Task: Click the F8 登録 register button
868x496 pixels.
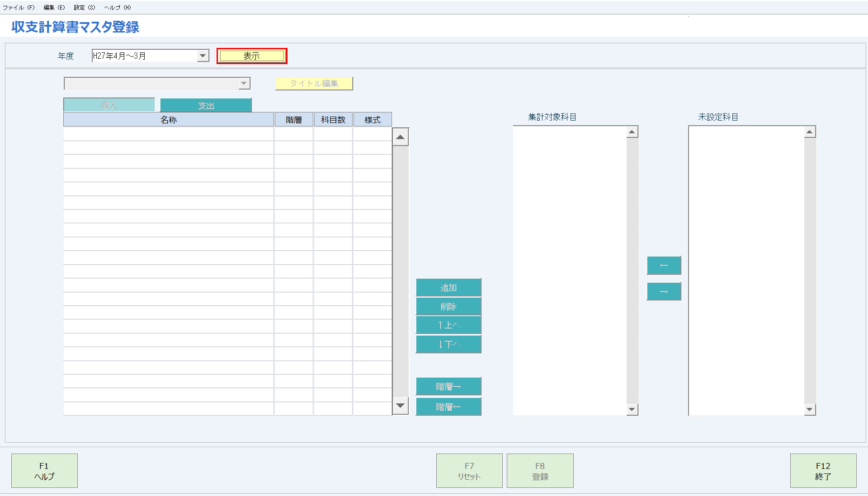Action: click(540, 470)
